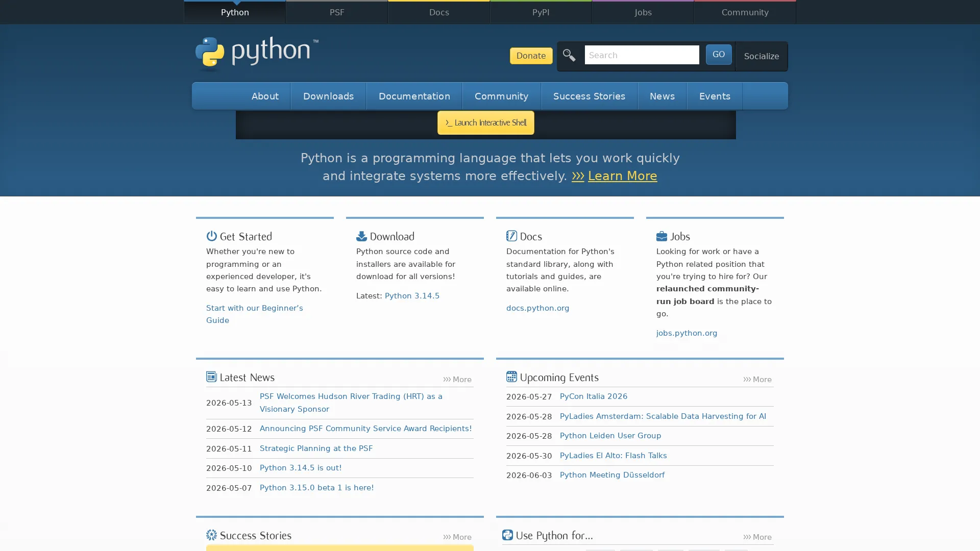Click the Latest News newspaper icon
This screenshot has height=551, width=980.
[211, 377]
